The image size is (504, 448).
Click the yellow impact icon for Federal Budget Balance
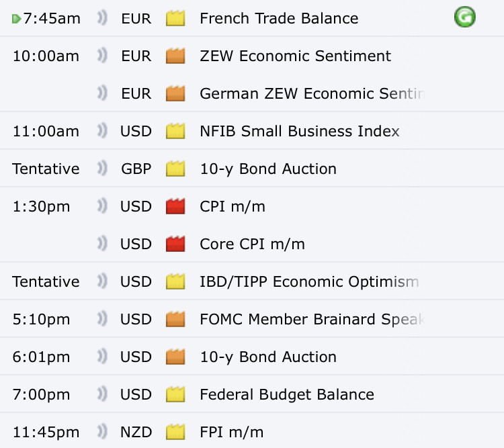(x=175, y=394)
